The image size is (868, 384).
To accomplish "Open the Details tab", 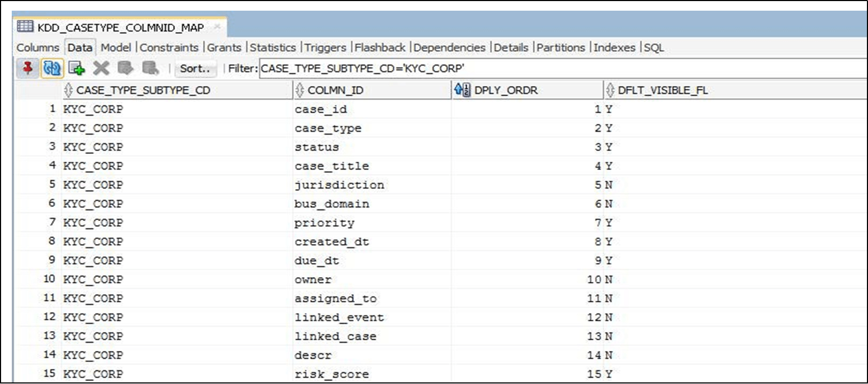I will (x=511, y=48).
